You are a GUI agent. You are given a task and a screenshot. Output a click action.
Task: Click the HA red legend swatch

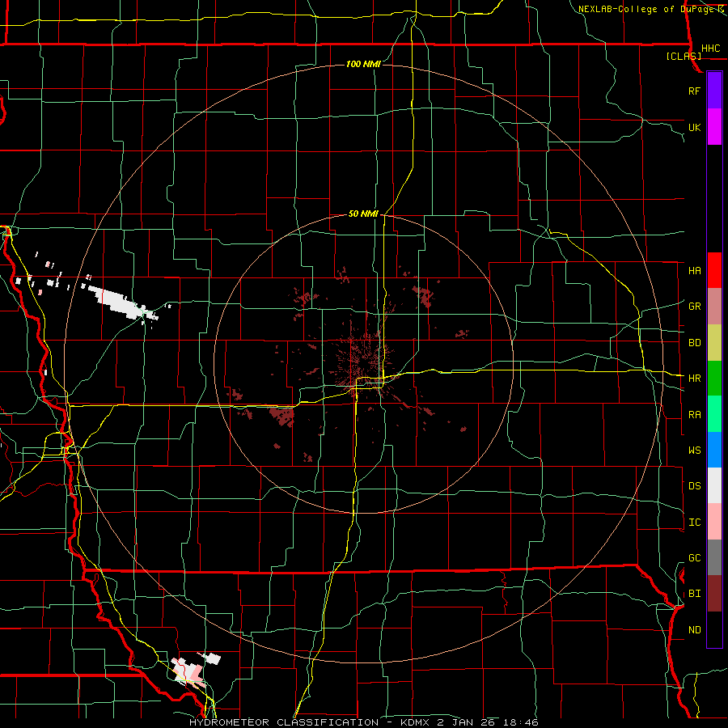[714, 270]
